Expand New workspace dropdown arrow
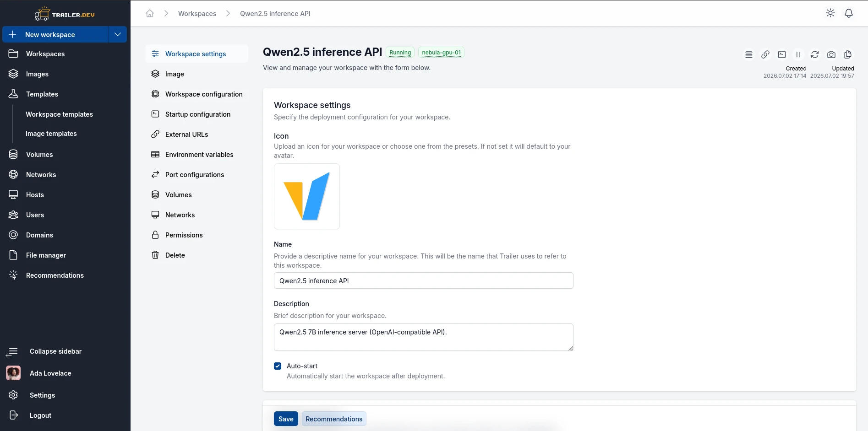The height and width of the screenshot is (431, 868). pyautogui.click(x=118, y=34)
